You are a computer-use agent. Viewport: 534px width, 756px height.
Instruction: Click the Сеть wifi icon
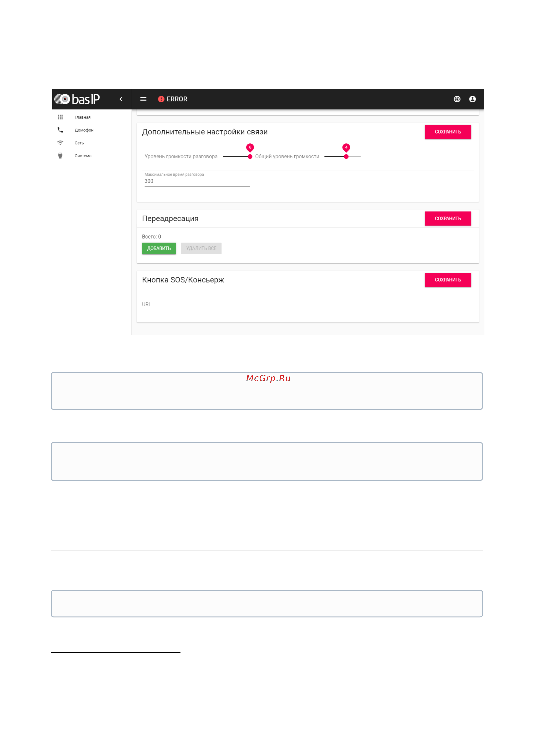tap(60, 143)
